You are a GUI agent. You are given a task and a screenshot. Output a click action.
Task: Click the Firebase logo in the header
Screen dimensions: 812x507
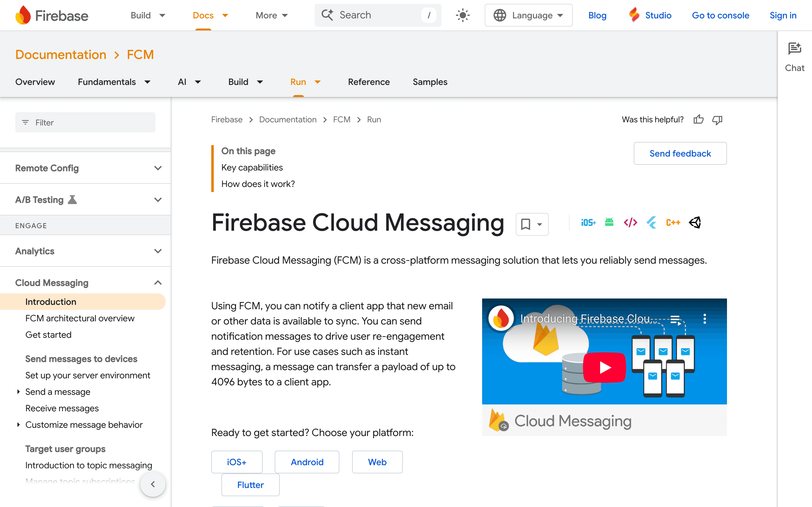point(51,15)
